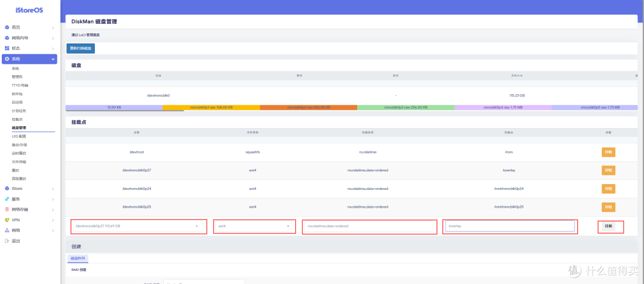644x284 pixels.
Task: Click the 首页 home icon in sidebar
Action: [x=7, y=27]
